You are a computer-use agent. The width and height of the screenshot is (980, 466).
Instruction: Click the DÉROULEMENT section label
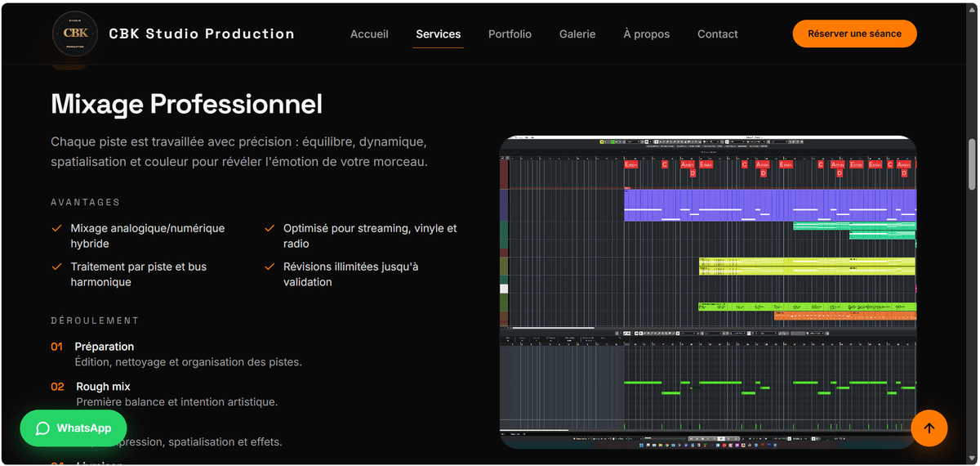(x=96, y=320)
